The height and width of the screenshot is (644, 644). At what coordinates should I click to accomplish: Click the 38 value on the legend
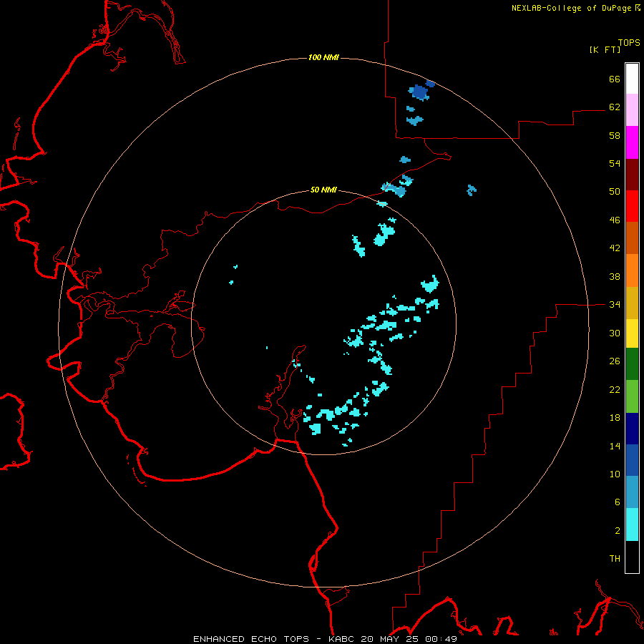[615, 277]
